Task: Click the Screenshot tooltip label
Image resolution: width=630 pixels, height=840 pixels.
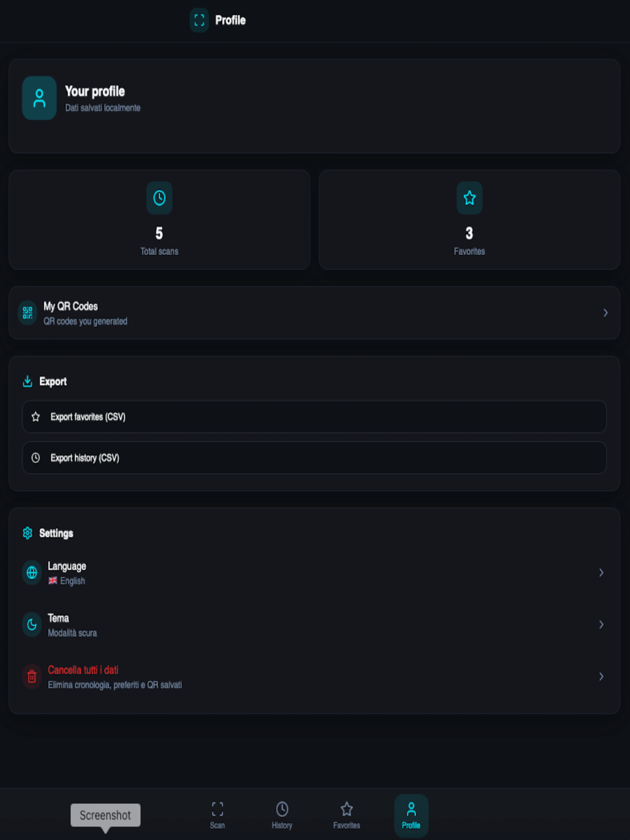Action: point(105,815)
